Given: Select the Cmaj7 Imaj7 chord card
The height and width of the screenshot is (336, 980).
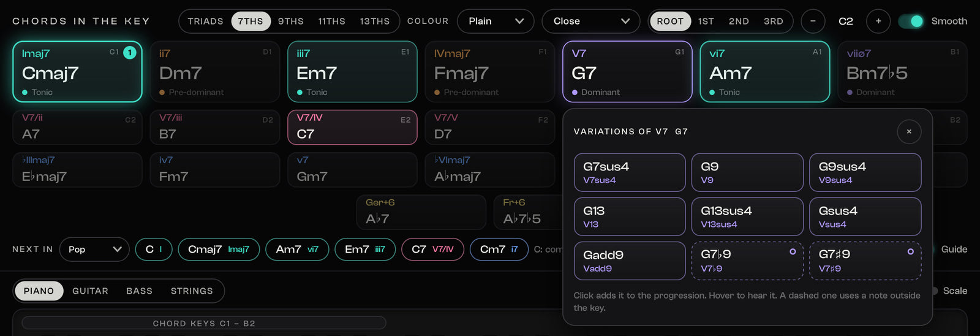Looking at the screenshot, I should pyautogui.click(x=77, y=72).
